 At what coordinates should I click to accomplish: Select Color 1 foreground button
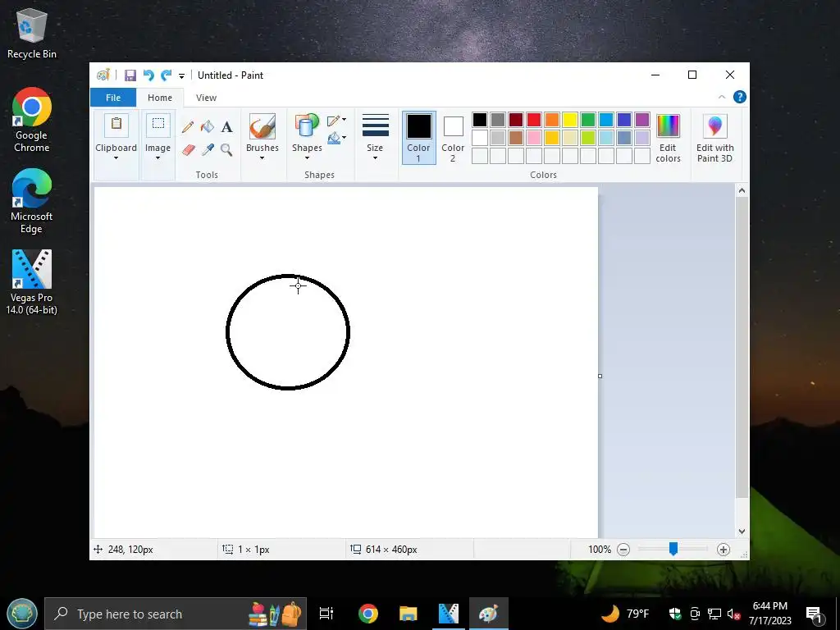click(x=418, y=137)
